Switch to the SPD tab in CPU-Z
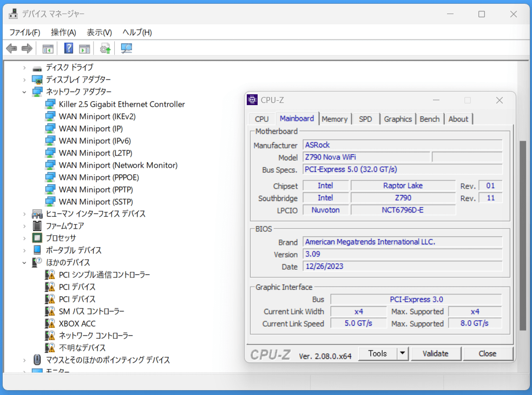 (x=365, y=119)
